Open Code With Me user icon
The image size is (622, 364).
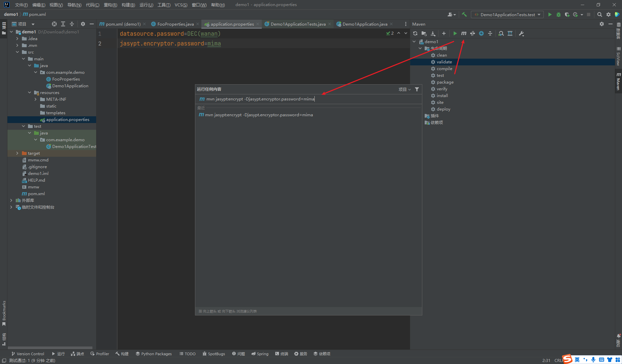pyautogui.click(x=451, y=14)
